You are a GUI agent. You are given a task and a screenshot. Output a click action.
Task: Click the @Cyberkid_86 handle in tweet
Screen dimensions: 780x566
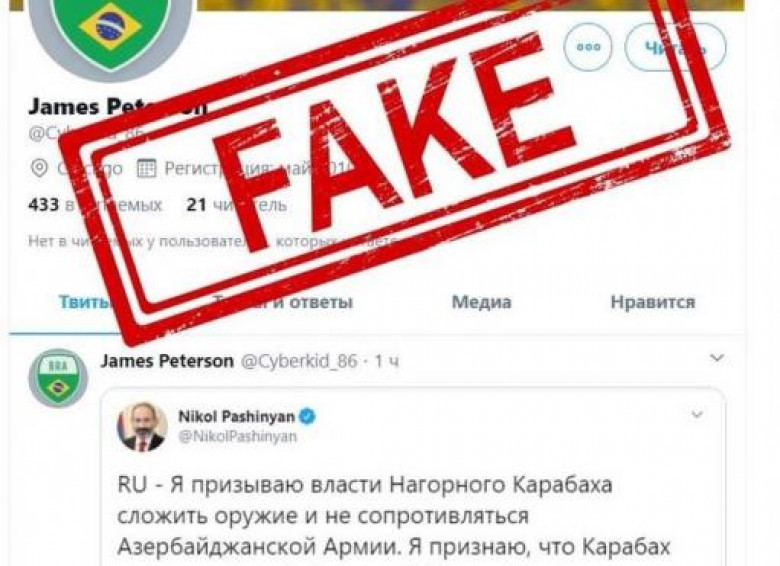pyautogui.click(x=299, y=361)
